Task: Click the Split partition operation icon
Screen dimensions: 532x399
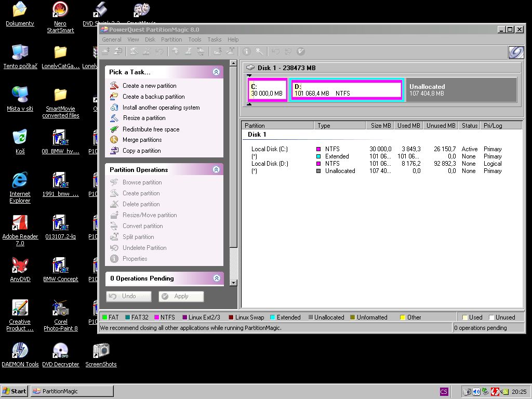Action: pos(114,237)
